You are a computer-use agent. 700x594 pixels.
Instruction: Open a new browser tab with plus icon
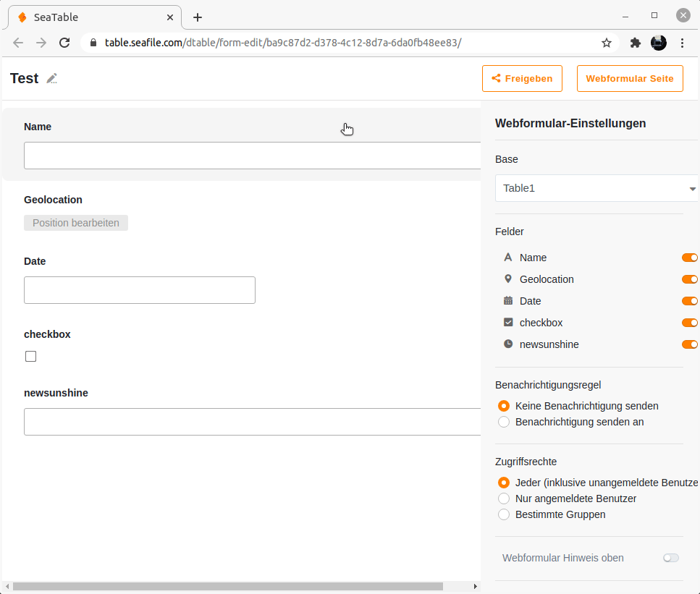pyautogui.click(x=198, y=17)
